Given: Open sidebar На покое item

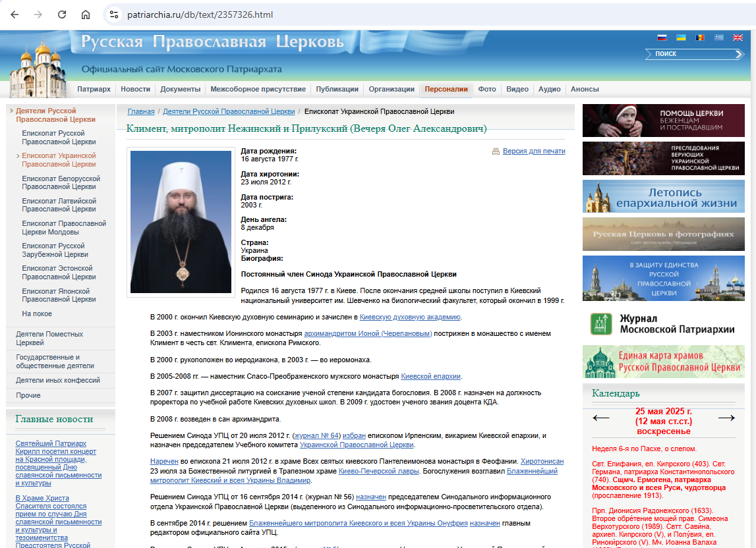Looking at the screenshot, I should click(x=37, y=314).
